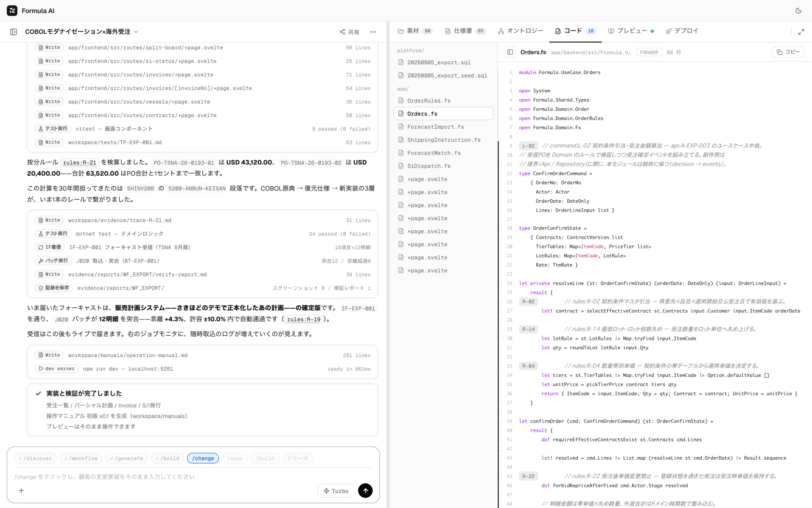Select the リリース step chip
812x508 pixels.
coord(298,458)
